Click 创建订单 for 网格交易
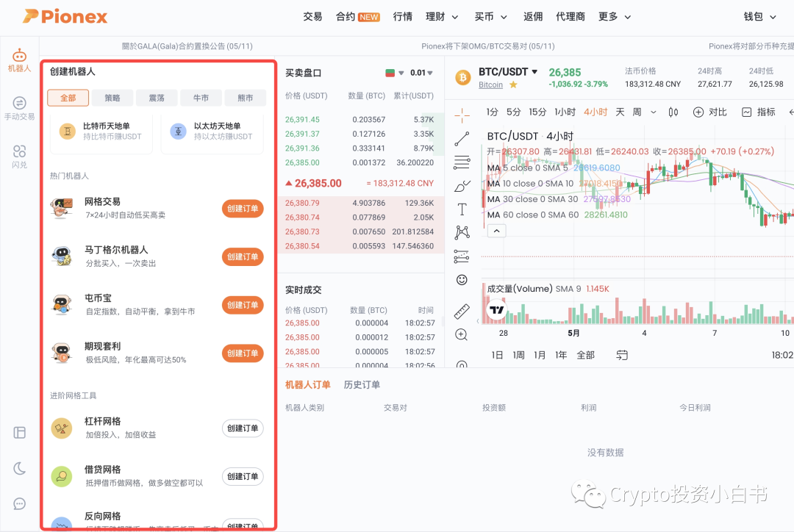The width and height of the screenshot is (794, 532). [x=242, y=209]
